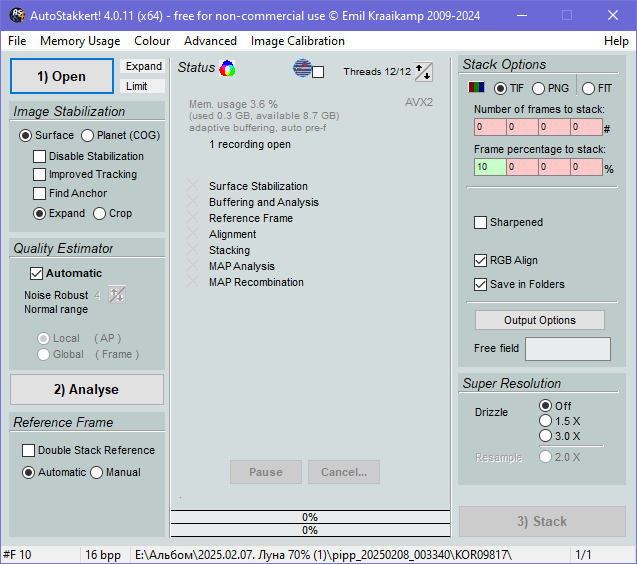Screen dimensions: 637x564
Task: Tick the box beside the planet icon
Action: (x=318, y=72)
